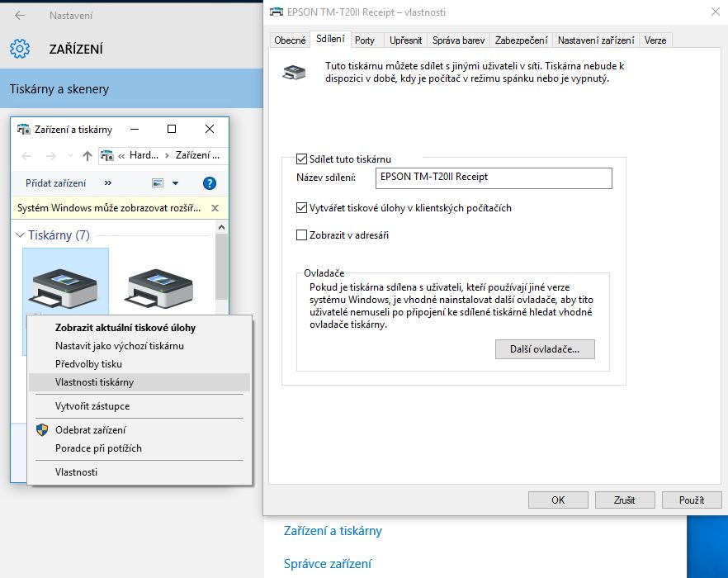Click the address bar devices icon
The image size is (728, 578).
pos(107,156)
